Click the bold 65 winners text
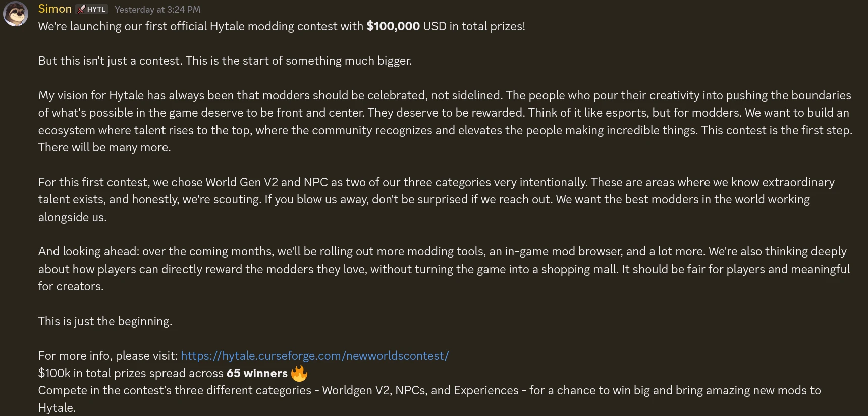 coord(256,373)
